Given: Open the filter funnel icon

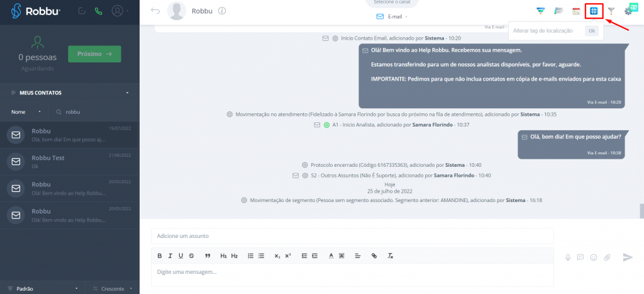Looking at the screenshot, I should coord(611,11).
